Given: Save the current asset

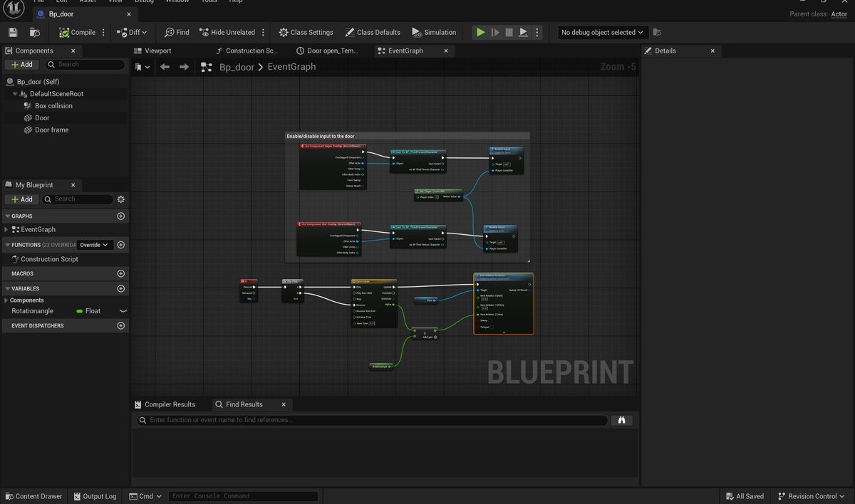Looking at the screenshot, I should click(12, 31).
